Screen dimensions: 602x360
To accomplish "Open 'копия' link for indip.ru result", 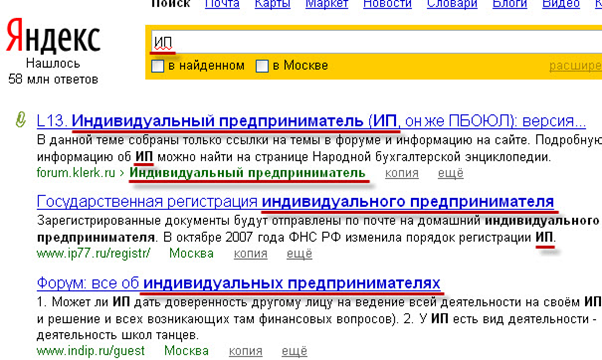I will (246, 351).
